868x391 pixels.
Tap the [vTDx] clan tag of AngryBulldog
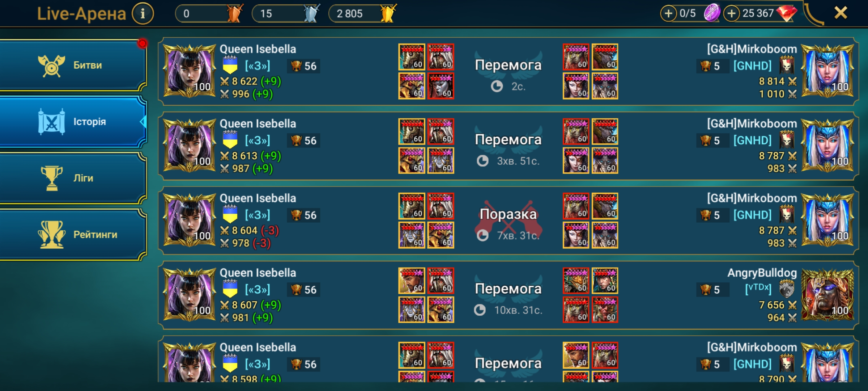coord(758,289)
